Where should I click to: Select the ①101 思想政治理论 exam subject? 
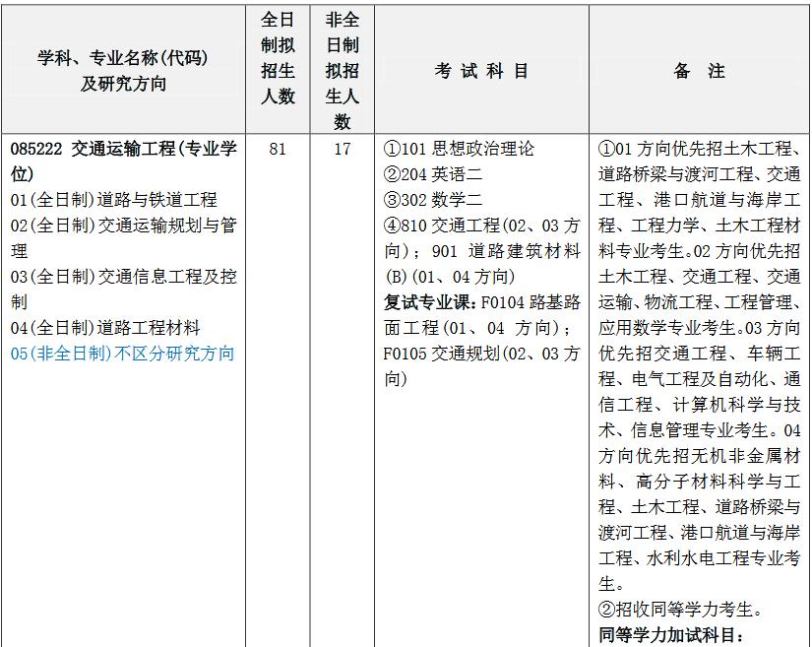pyautogui.click(x=460, y=149)
